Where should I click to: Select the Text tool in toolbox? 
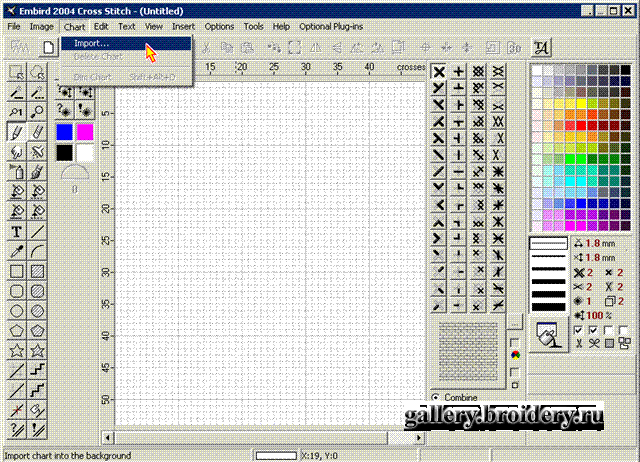pyautogui.click(x=17, y=231)
